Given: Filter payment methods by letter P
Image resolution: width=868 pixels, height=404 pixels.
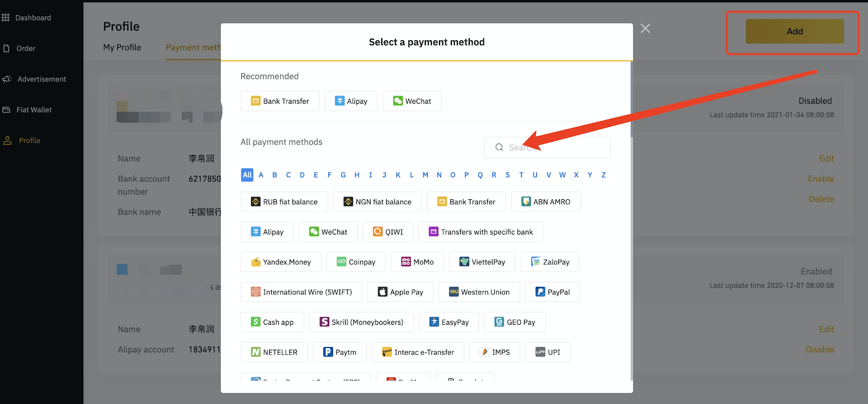Looking at the screenshot, I should [x=467, y=175].
